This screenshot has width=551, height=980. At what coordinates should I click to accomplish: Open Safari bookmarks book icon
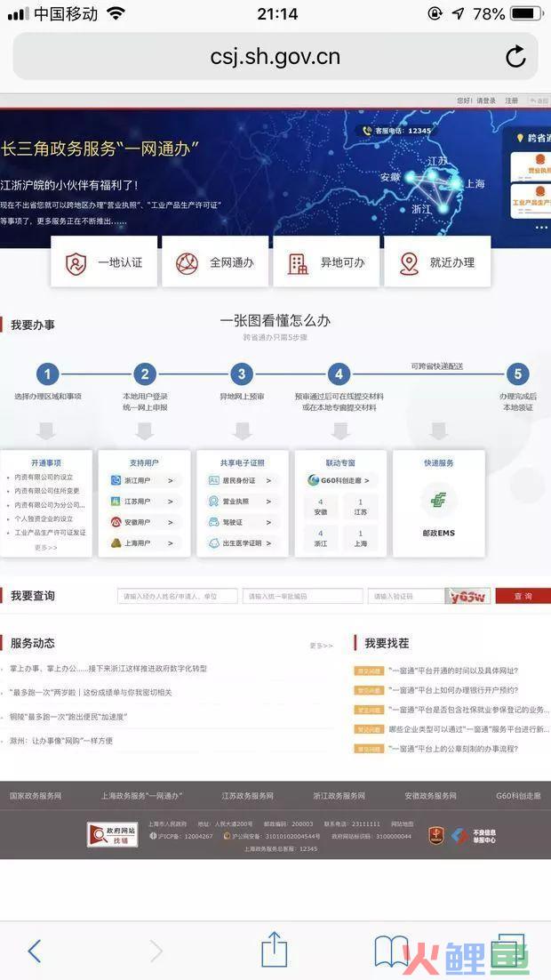click(391, 951)
